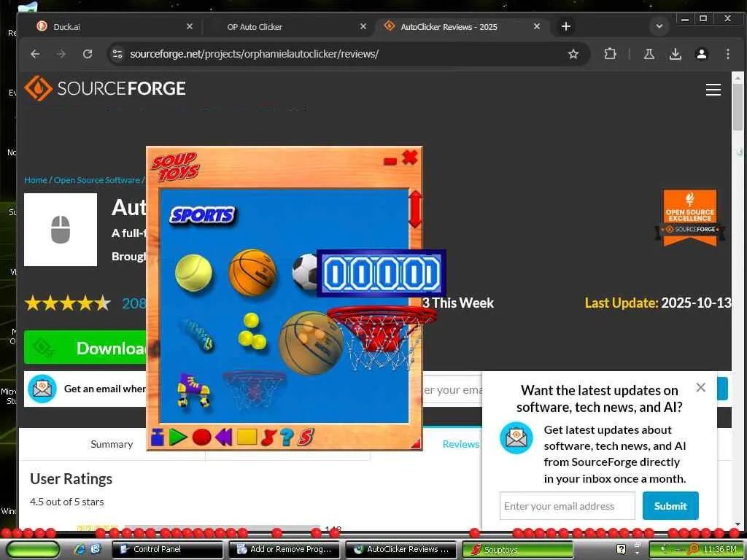The height and width of the screenshot is (560, 747).
Task: Open the browser three-dot menu
Action: pos(728,54)
